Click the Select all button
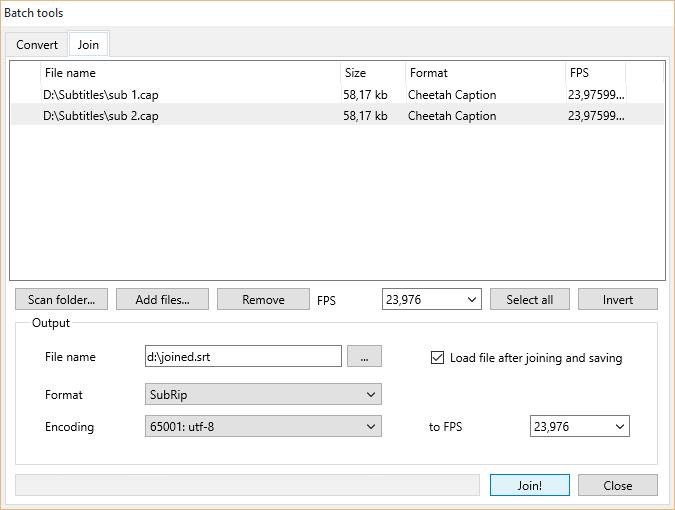Viewport: 675px width, 510px height. tap(529, 299)
